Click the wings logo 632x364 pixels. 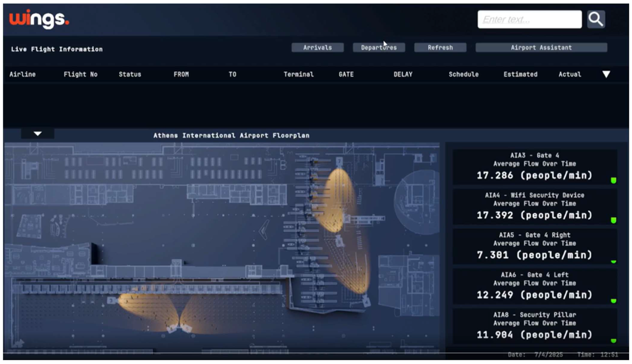tap(39, 19)
